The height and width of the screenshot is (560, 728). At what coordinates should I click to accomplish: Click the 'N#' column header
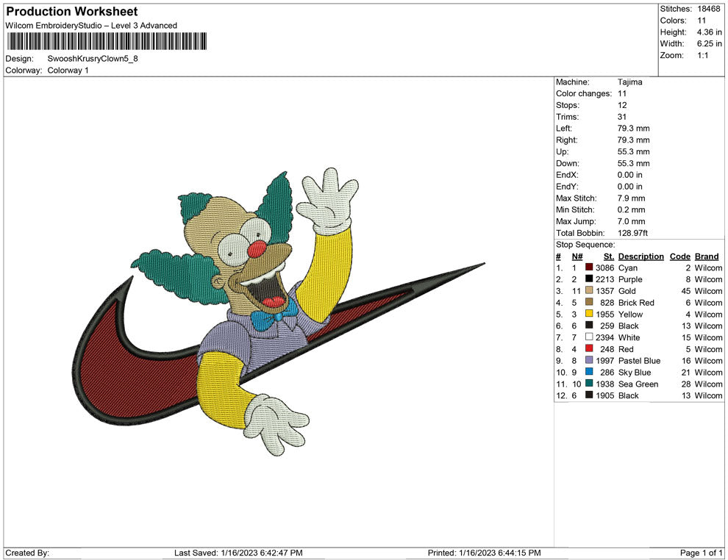(x=577, y=256)
